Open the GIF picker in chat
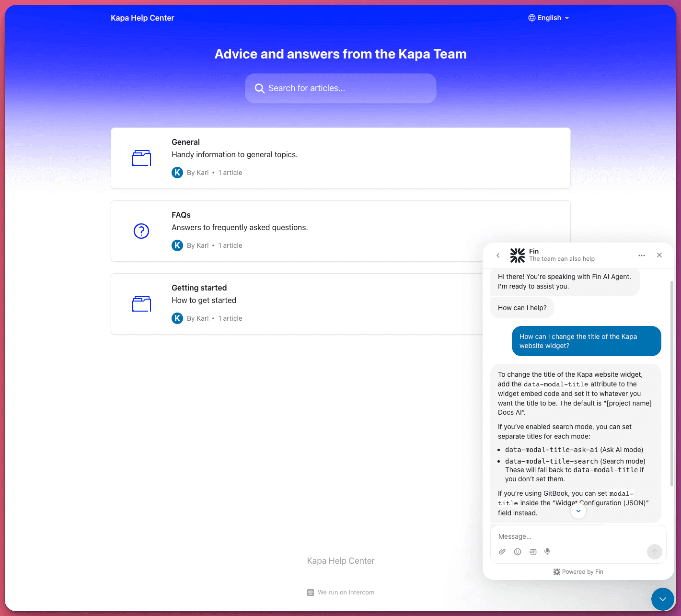 tap(533, 552)
